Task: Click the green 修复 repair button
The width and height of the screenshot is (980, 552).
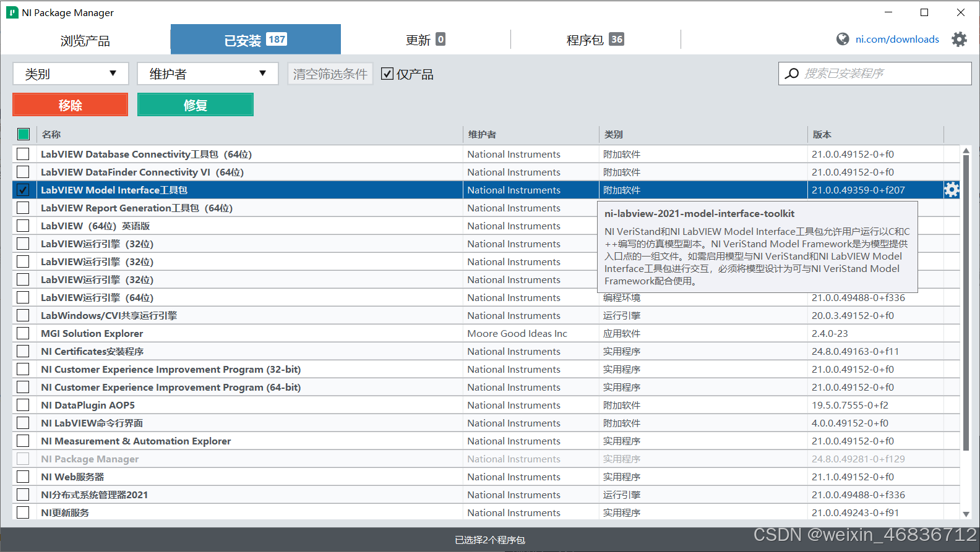Action: pos(196,104)
